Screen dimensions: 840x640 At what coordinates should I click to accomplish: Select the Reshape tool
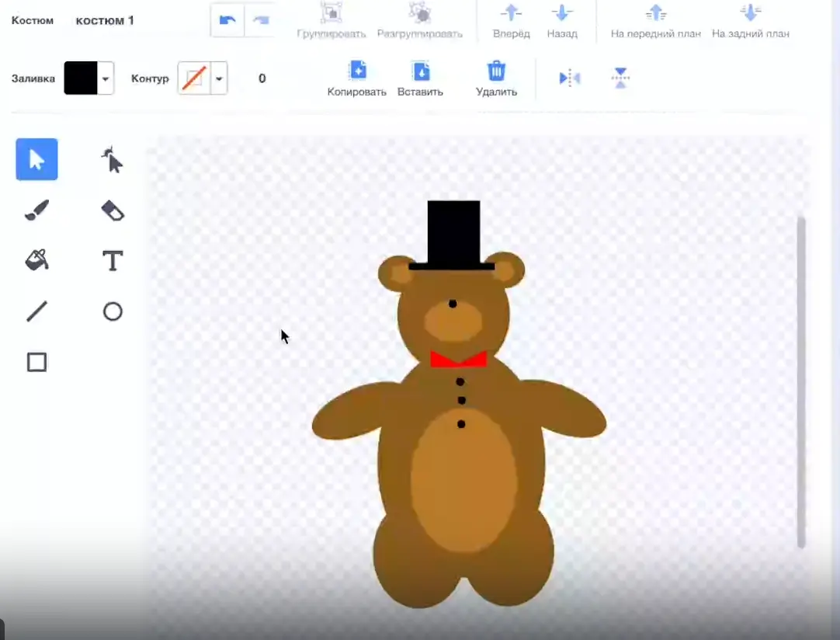pyautogui.click(x=113, y=159)
